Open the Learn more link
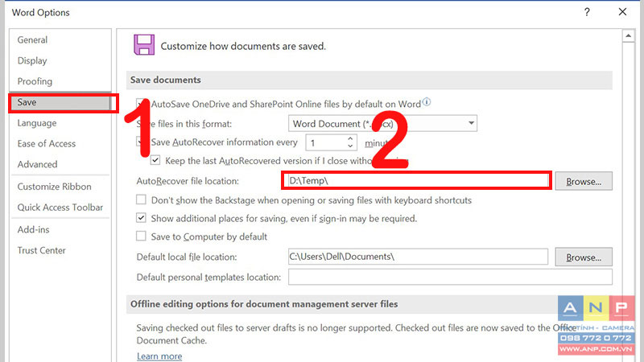 [x=159, y=356]
